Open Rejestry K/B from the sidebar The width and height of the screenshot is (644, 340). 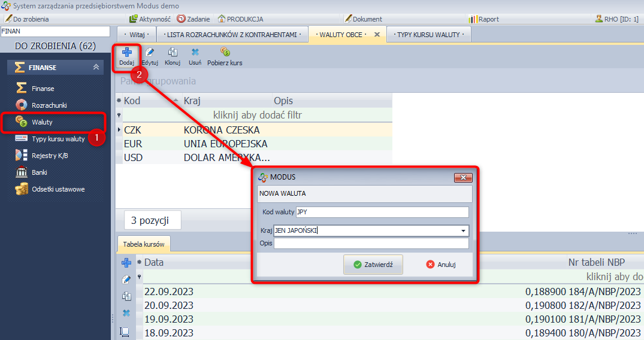50,156
